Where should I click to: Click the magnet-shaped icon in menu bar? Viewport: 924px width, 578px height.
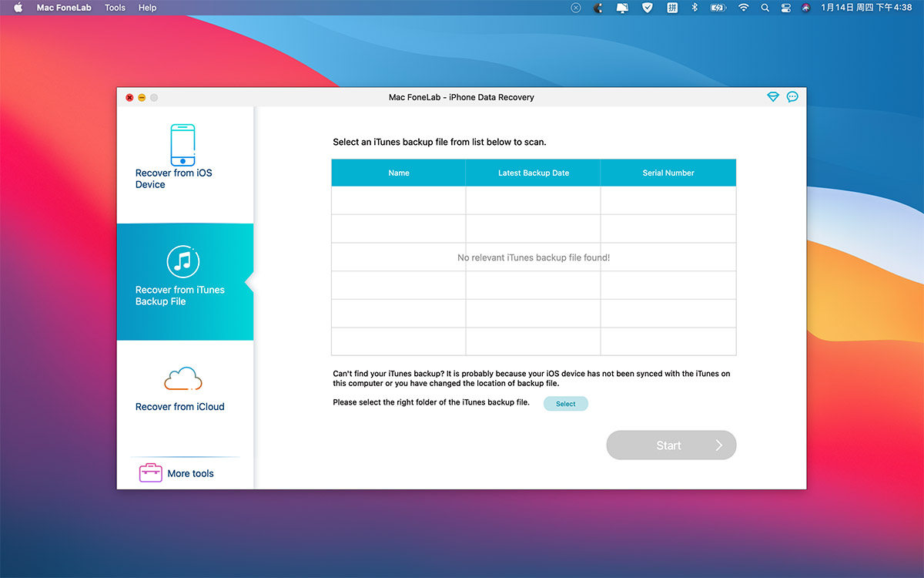pyautogui.click(x=598, y=8)
